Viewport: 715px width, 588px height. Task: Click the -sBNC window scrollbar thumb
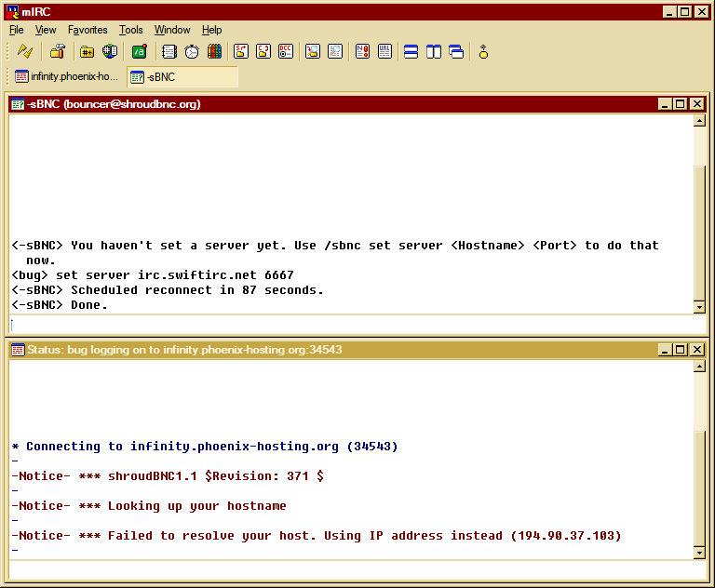pos(699,233)
